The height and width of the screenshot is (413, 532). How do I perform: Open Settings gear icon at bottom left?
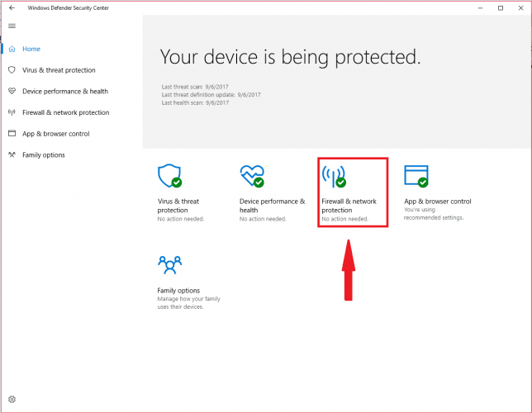click(12, 399)
